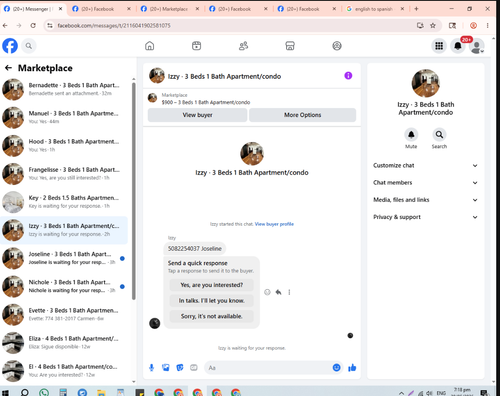Open Windows taskbar search icon

(x=24, y=392)
